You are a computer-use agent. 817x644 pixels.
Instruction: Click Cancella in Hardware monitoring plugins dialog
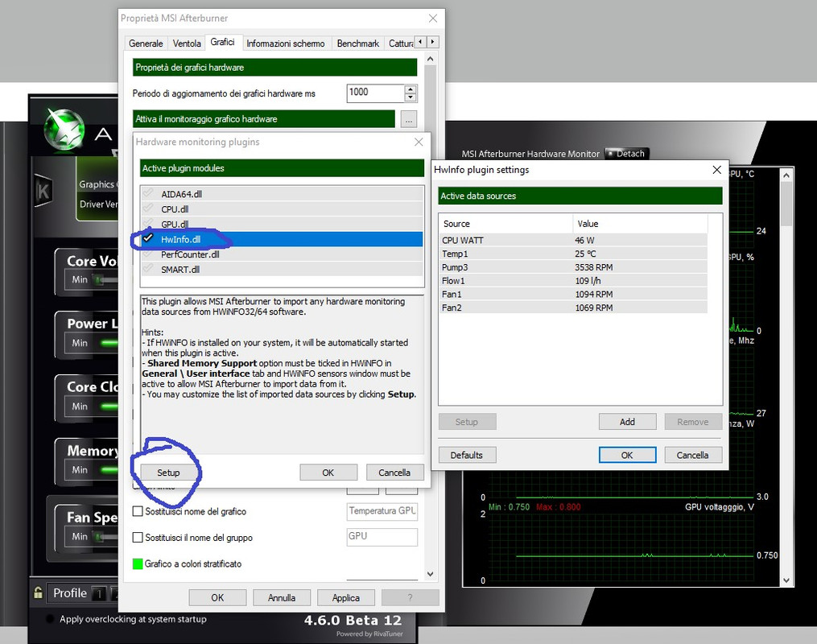tap(394, 473)
